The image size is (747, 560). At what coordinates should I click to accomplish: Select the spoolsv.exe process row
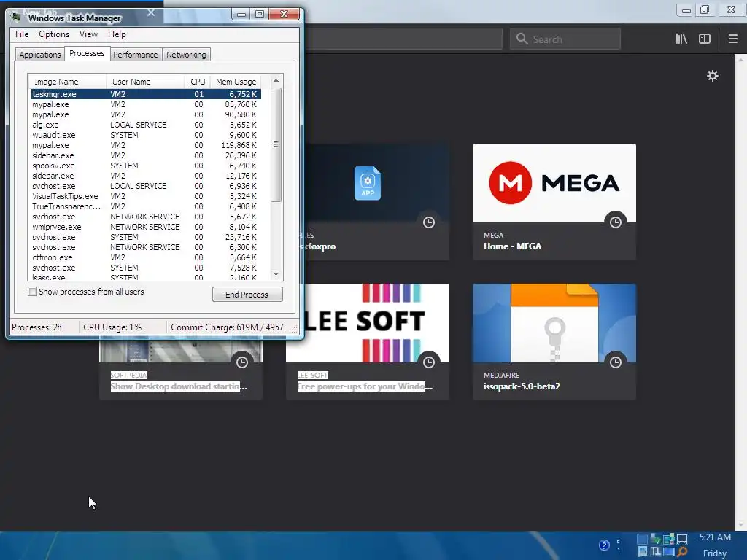click(146, 166)
